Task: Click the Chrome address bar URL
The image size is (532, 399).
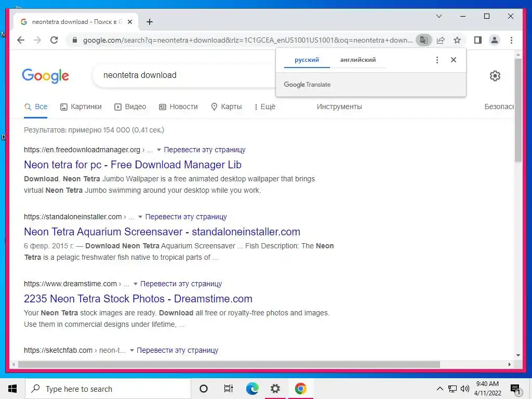Action: click(248, 40)
